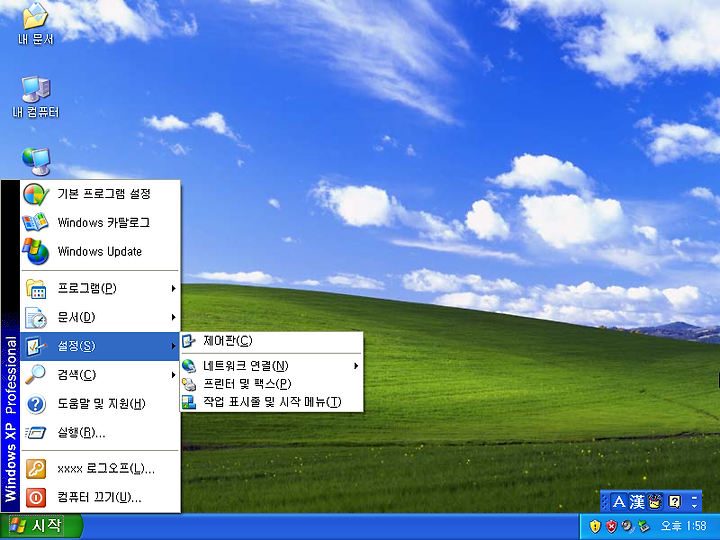Select 기본 프로그램 설정 menu entry

100,194
